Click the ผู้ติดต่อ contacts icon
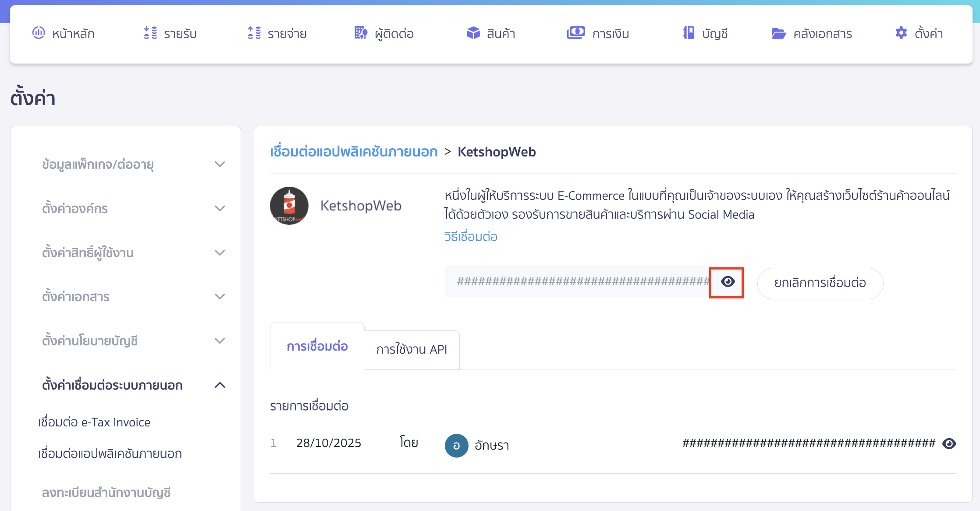The height and width of the screenshot is (511, 980). pos(359,33)
